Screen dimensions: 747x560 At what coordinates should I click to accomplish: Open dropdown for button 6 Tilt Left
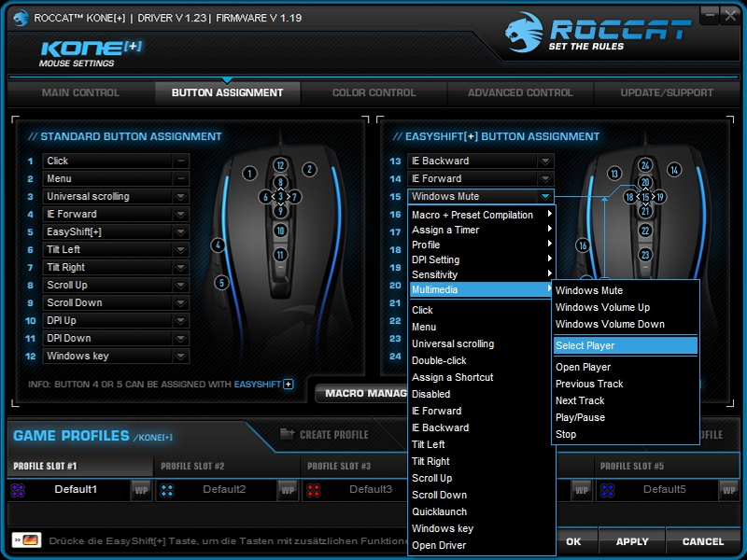[x=180, y=249]
